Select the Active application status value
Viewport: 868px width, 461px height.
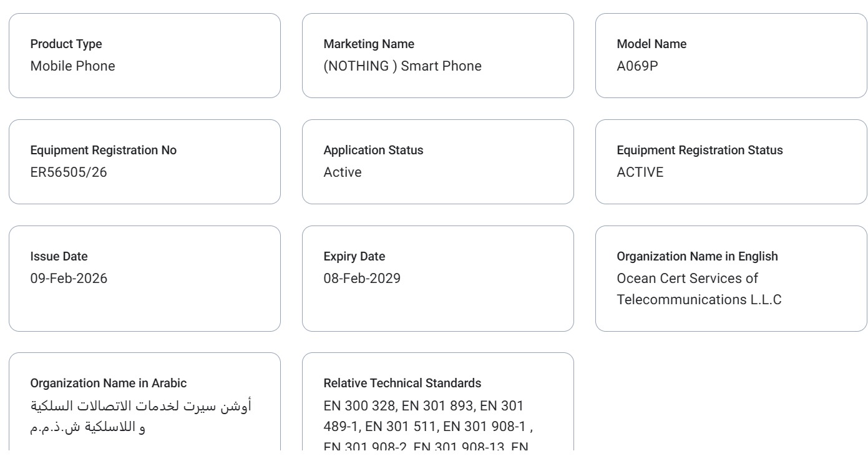(343, 172)
